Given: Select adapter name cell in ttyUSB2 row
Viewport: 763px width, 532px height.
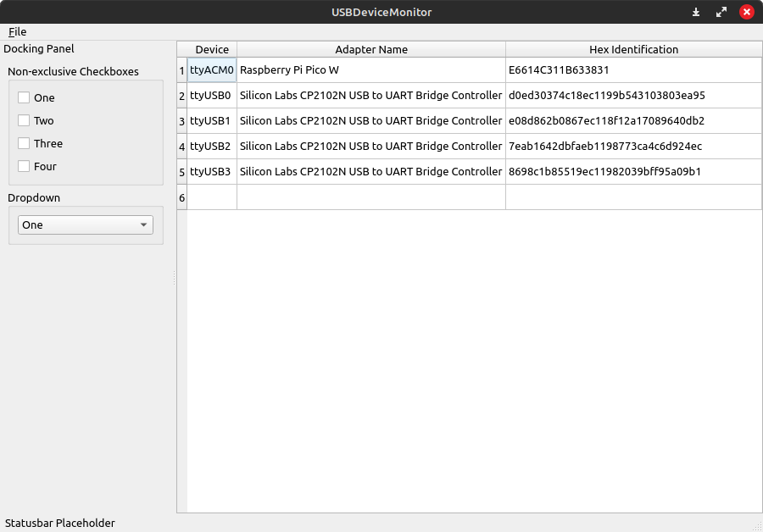Looking at the screenshot, I should [371, 146].
